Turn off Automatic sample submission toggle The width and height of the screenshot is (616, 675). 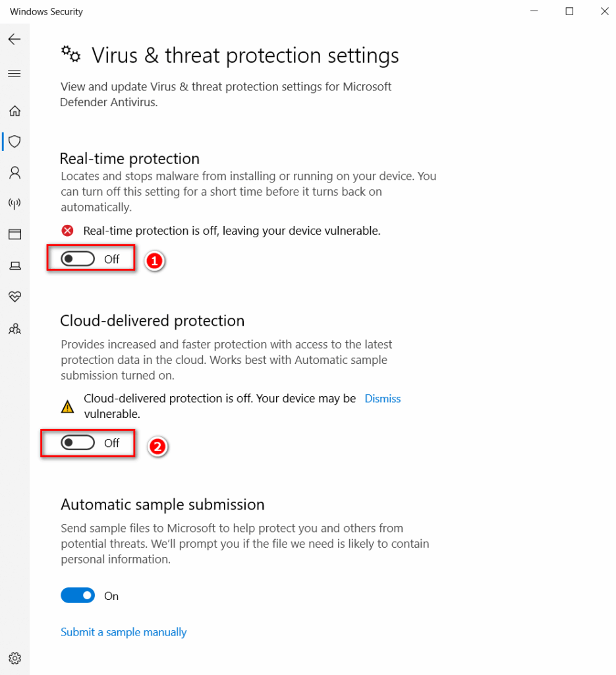coord(78,595)
